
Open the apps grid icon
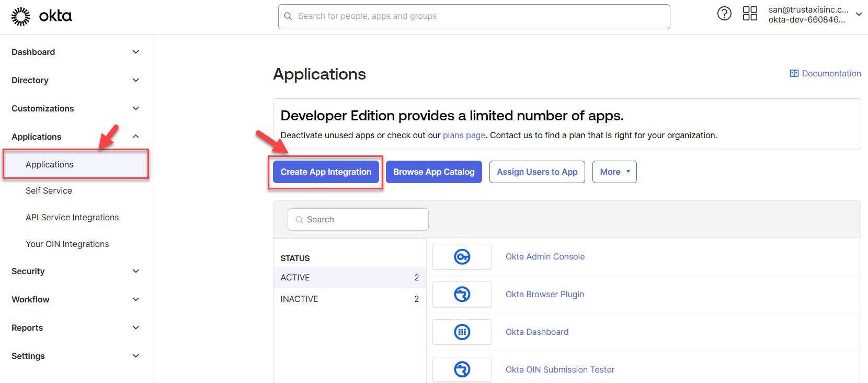click(x=750, y=14)
